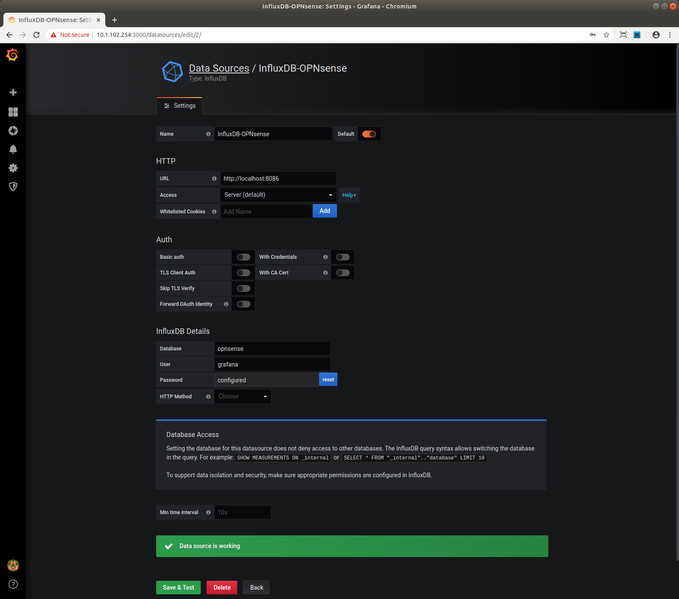The image size is (679, 599).
Task: Enable the Forward OAuth Identity switch
Action: (243, 304)
